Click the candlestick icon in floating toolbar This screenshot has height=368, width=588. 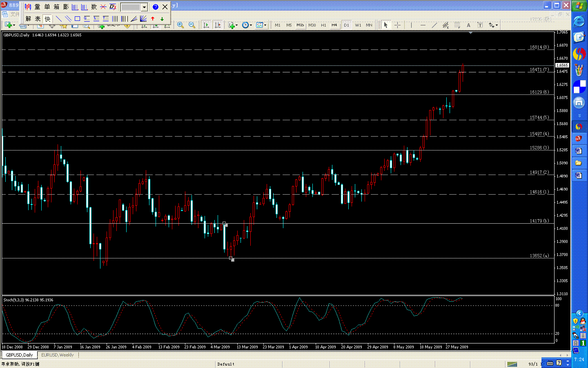pyautogui.click(x=28, y=7)
